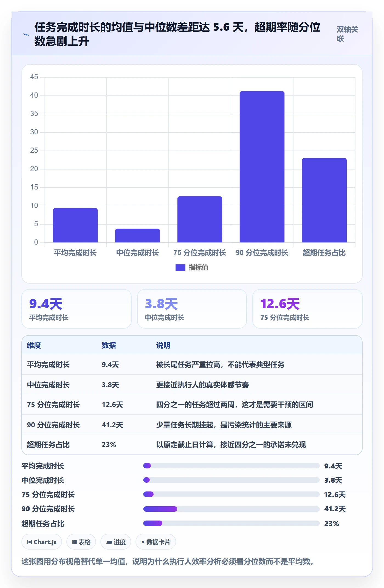This screenshot has width=384, height=588.
Task: Select the 双轴关联 tag in the header
Action: (347, 34)
